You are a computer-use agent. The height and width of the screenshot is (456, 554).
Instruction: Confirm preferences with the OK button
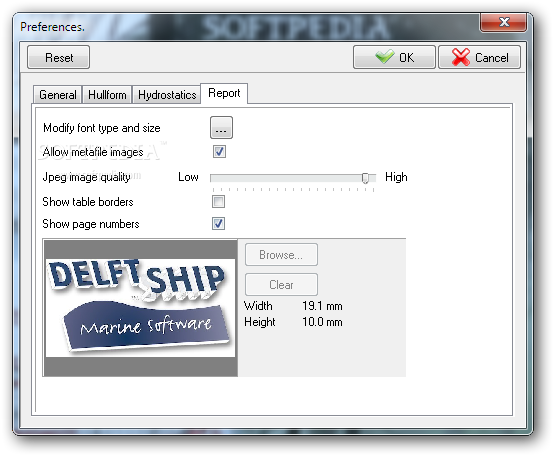pyautogui.click(x=394, y=57)
